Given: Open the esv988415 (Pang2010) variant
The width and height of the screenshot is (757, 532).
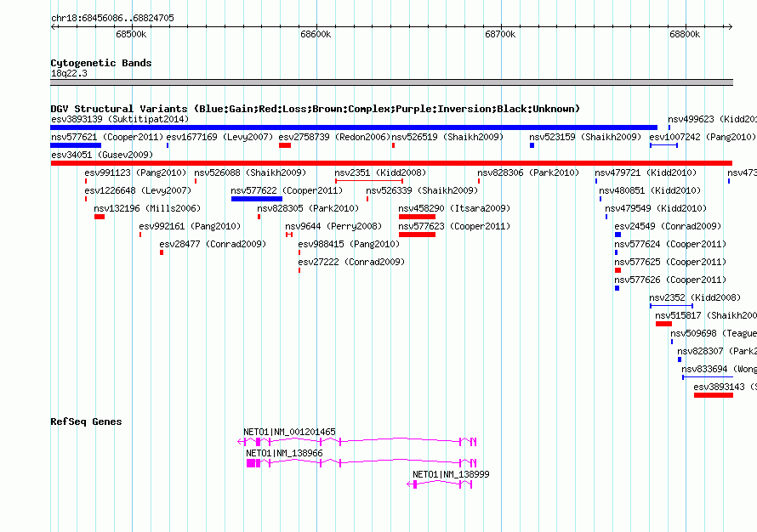Looking at the screenshot, I should pos(349,244).
